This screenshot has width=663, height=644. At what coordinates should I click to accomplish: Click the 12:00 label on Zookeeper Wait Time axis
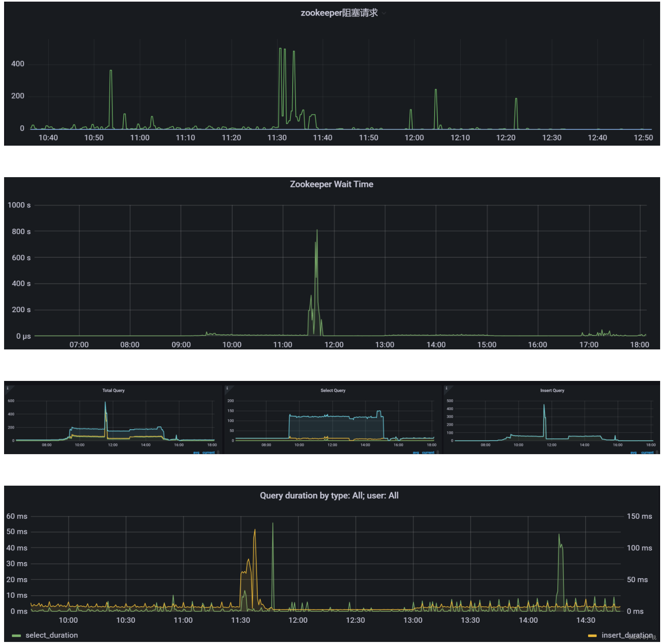334,345
